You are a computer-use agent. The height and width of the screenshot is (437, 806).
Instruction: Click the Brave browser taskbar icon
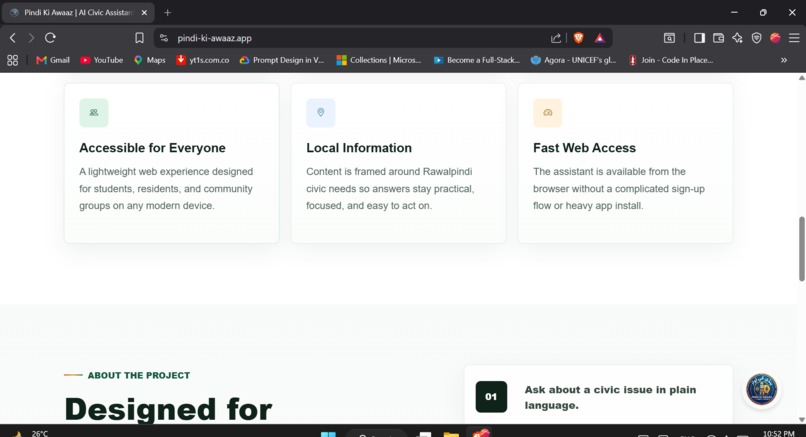coord(480,433)
